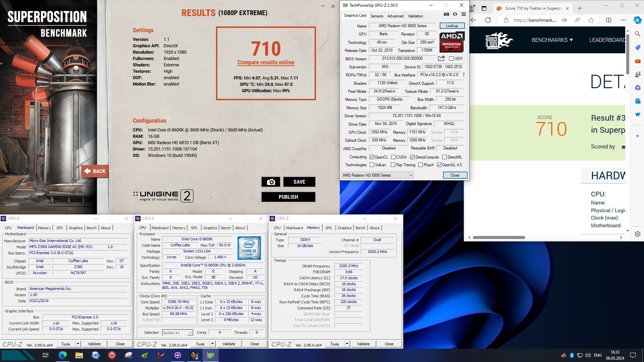Image resolution: width=644 pixels, height=362 pixels.
Task: Go back with the Edge back arrow
Action: 473,20
